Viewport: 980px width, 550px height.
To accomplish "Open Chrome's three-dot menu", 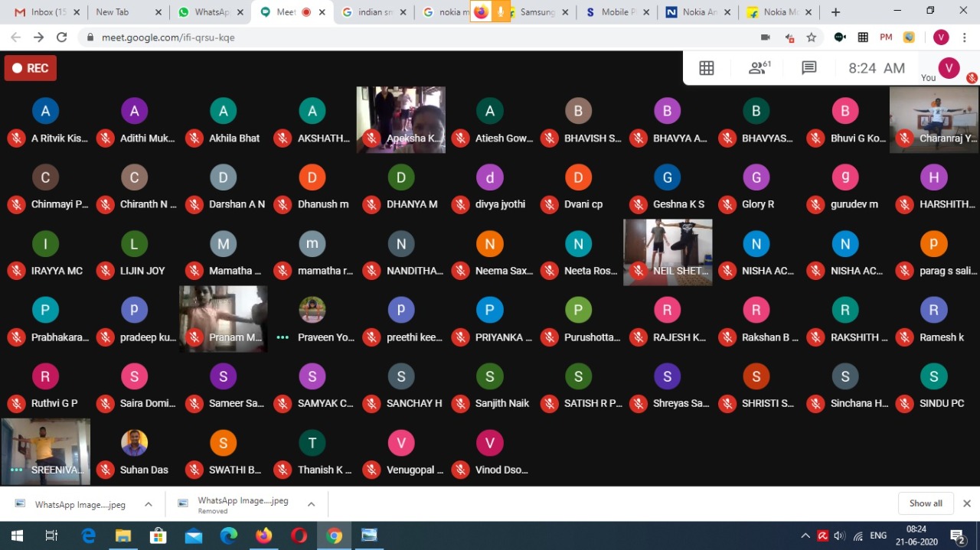I will tap(966, 37).
